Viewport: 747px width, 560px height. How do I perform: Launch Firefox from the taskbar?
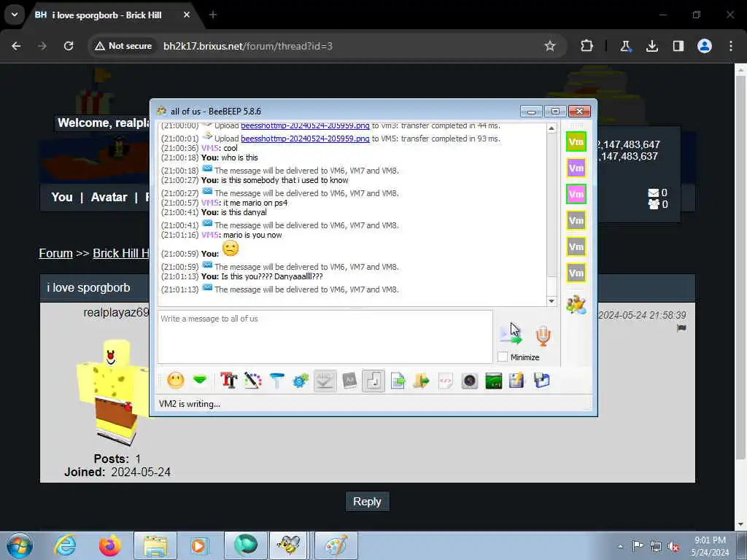[109, 545]
